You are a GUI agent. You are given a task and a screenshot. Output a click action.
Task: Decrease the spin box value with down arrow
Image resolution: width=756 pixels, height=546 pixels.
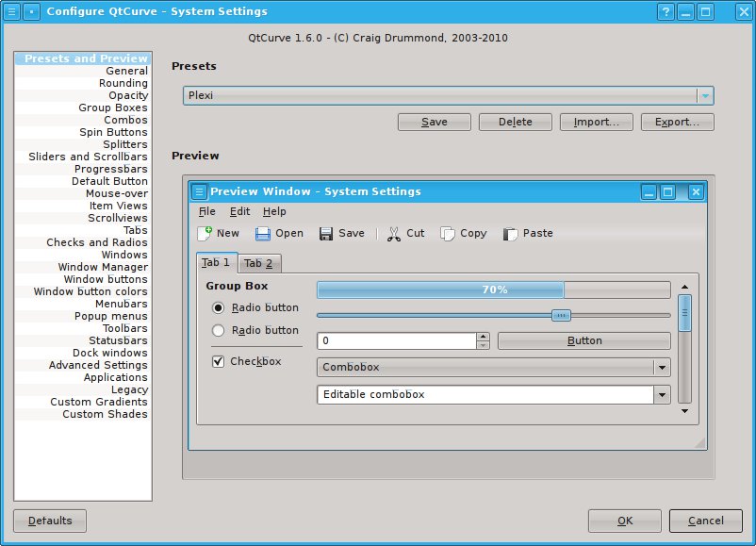click(484, 345)
